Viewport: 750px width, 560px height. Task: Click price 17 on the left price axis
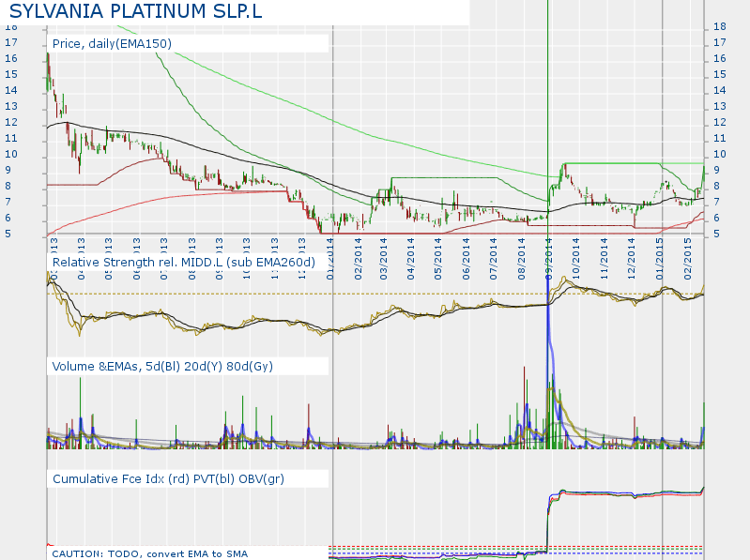click(x=11, y=42)
